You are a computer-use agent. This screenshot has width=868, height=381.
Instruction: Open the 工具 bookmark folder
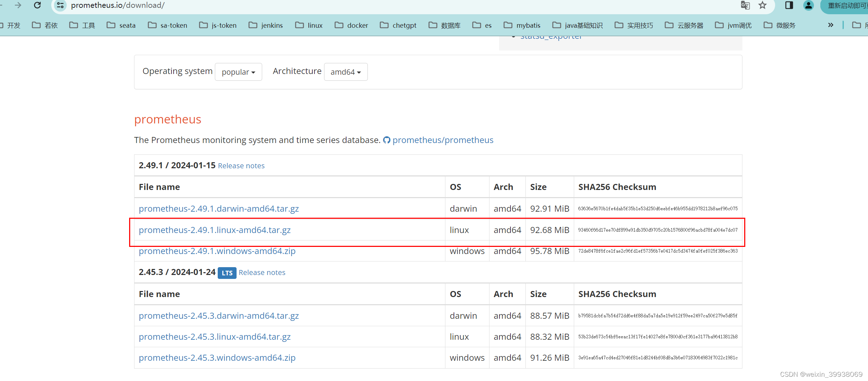tap(82, 25)
